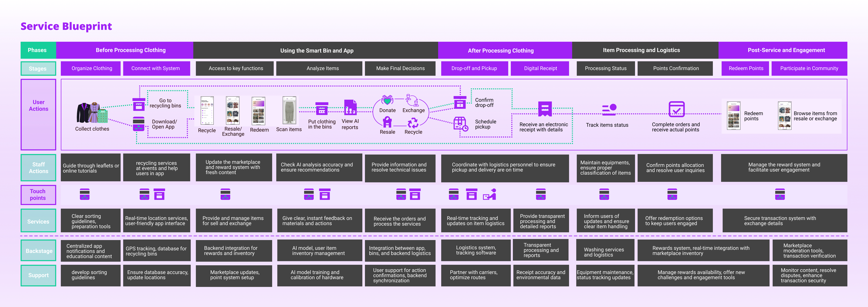
Task: Click the Service Blueprint title
Action: 66,26
